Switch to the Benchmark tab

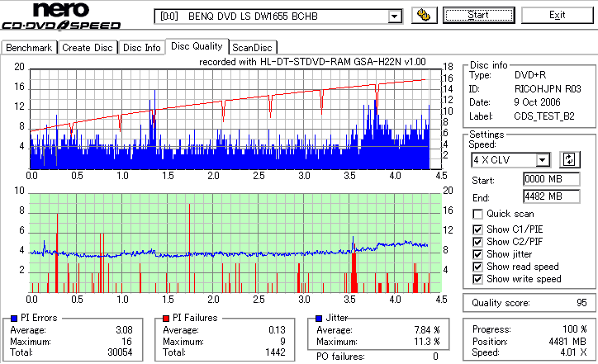(x=29, y=48)
